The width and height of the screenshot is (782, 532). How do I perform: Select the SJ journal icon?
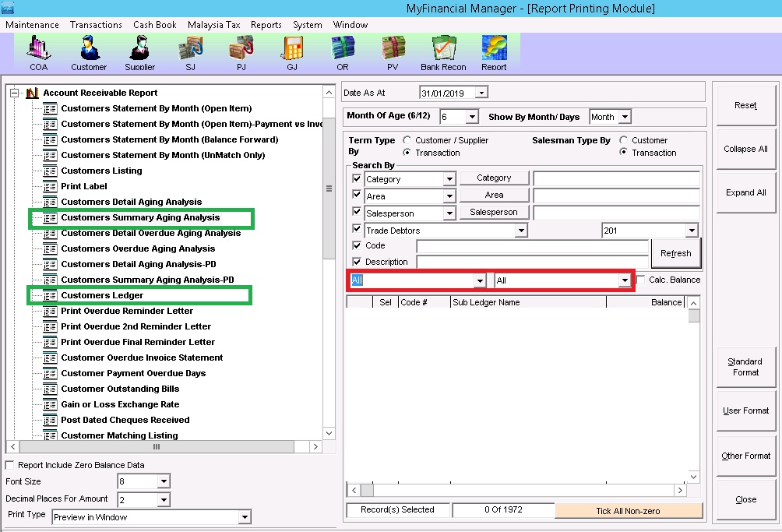(190, 52)
